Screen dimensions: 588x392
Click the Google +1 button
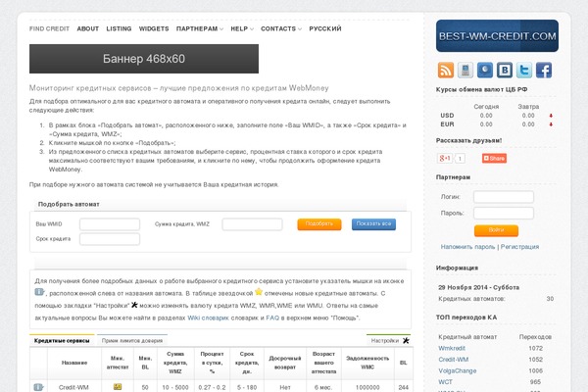pos(445,159)
